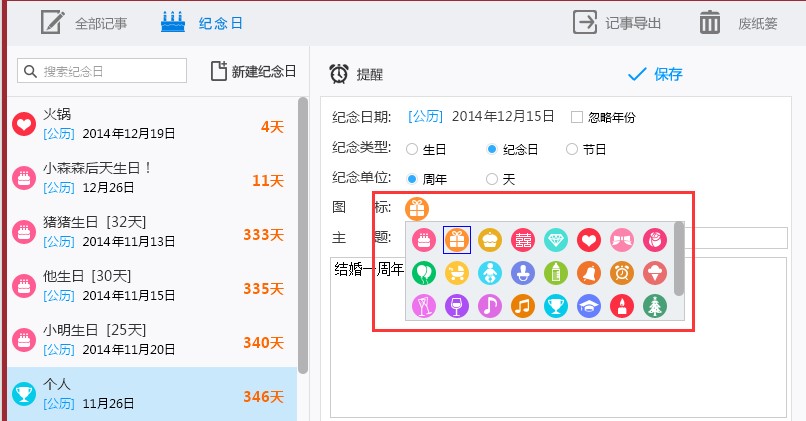The image size is (806, 421).
Task: Choose the Christmas tree icon
Action: [654, 306]
